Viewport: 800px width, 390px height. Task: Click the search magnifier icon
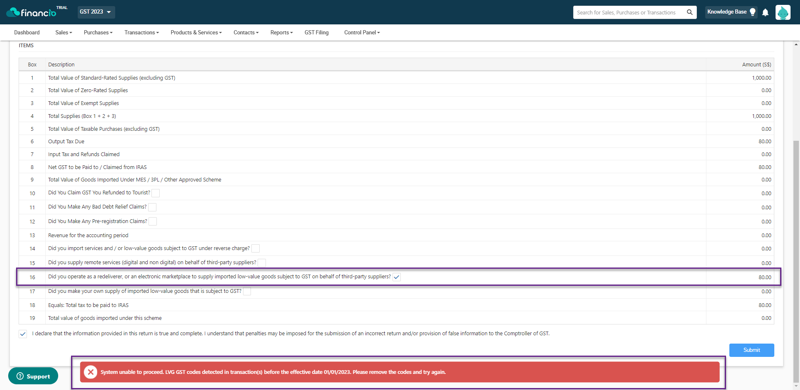point(689,12)
